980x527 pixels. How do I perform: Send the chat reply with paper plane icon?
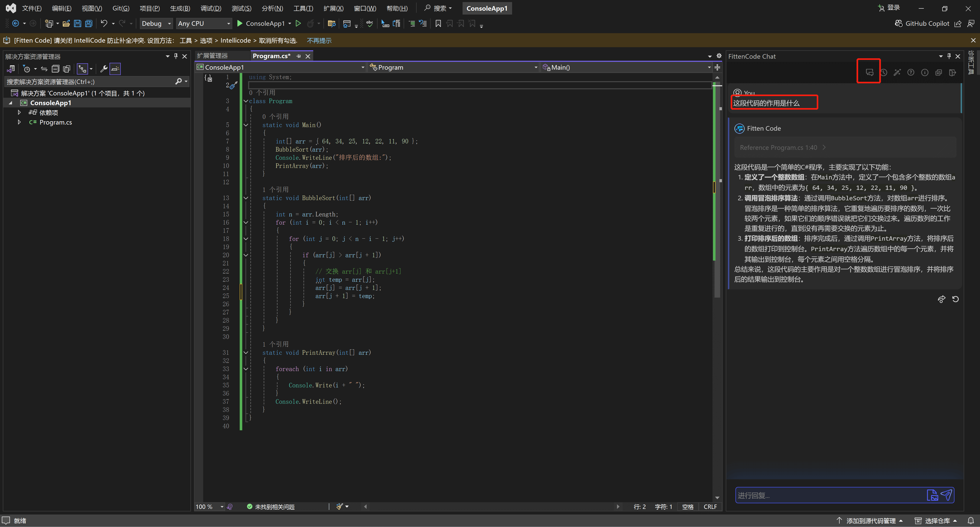[946, 495]
